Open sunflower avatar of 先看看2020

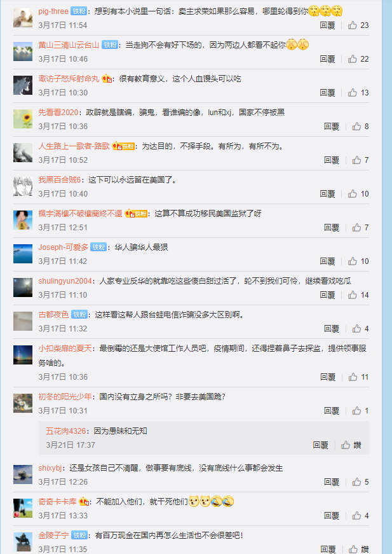tap(23, 119)
